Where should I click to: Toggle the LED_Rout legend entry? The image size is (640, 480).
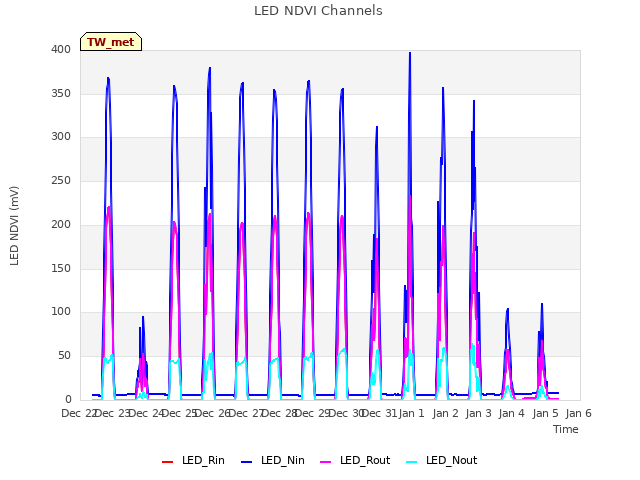point(355,460)
